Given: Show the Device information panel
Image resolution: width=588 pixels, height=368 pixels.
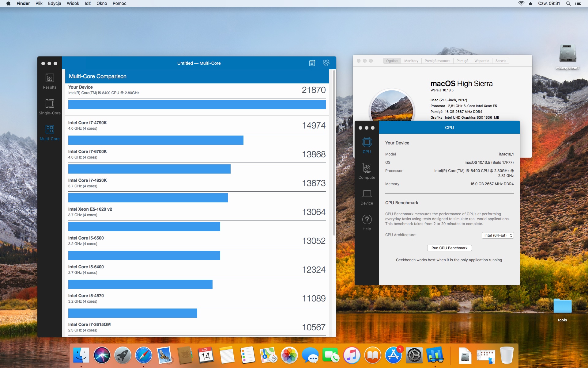Looking at the screenshot, I should (x=367, y=197).
